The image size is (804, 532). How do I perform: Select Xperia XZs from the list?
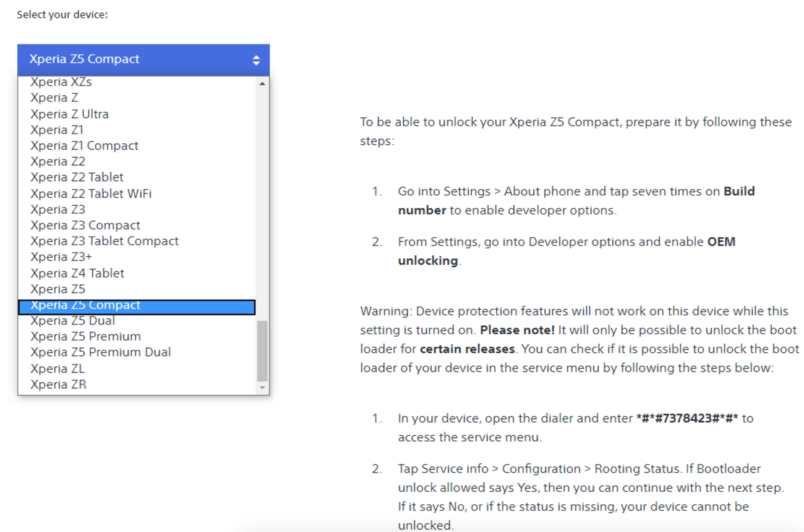coord(137,82)
